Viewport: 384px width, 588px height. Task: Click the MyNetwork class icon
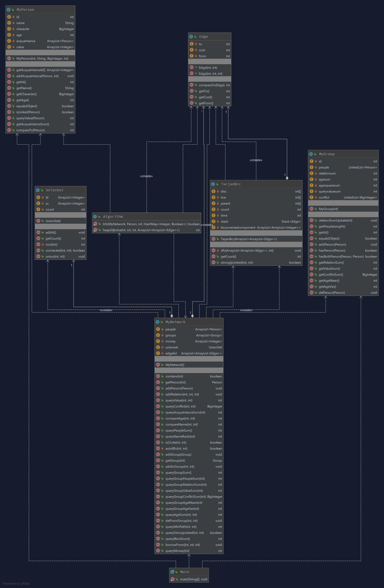point(158,322)
